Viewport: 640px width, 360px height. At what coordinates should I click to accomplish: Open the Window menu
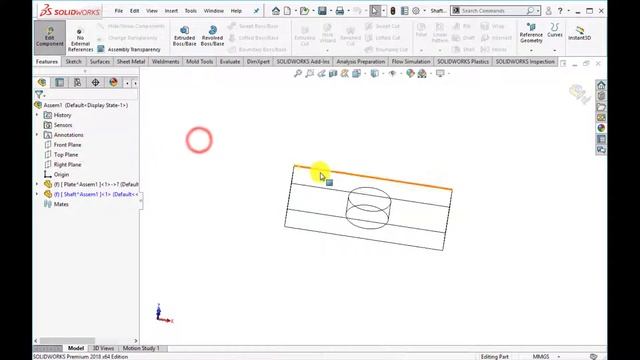213,11
